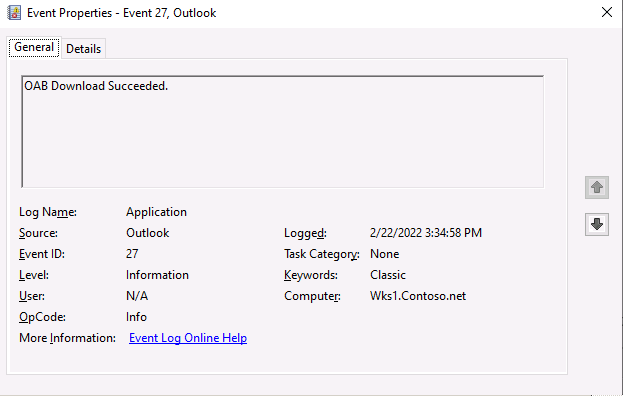
Task: Click the 'OpCode:' label
Action: pyautogui.click(x=42, y=317)
